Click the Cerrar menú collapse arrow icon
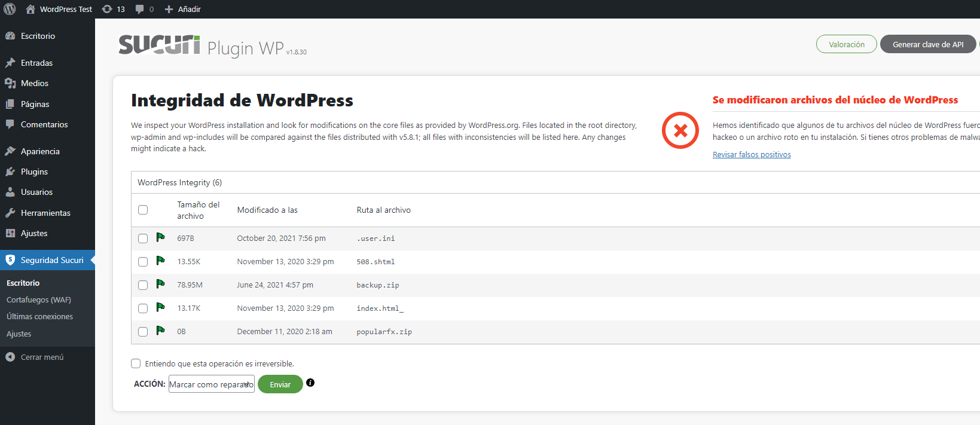Screen dimensions: 980x425 tap(10, 357)
